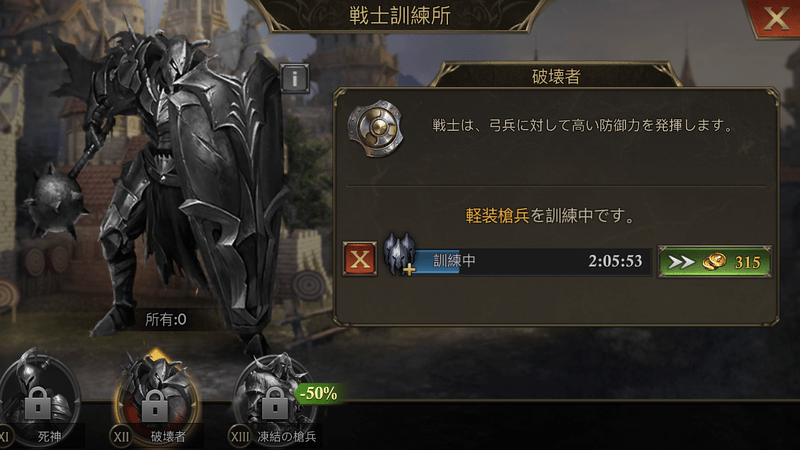Select the locked 凍結の槍兵 unit portrait
This screenshot has width=800, height=450.
(274, 394)
